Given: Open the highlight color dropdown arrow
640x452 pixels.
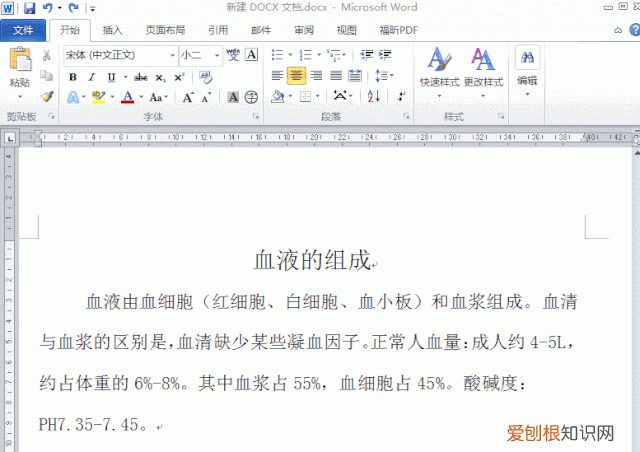Looking at the screenshot, I should tap(112, 97).
